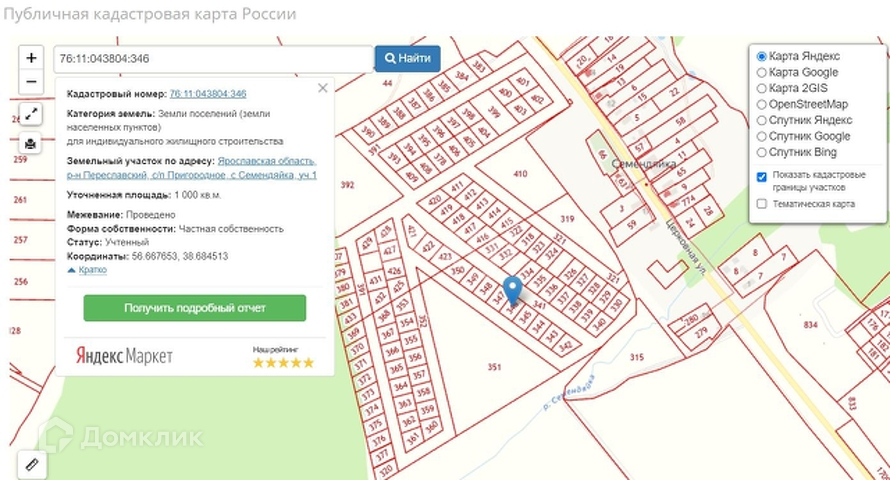Viewport: 890px width, 480px height.
Task: Click the Церковная ул. street label
Action: tap(686, 248)
